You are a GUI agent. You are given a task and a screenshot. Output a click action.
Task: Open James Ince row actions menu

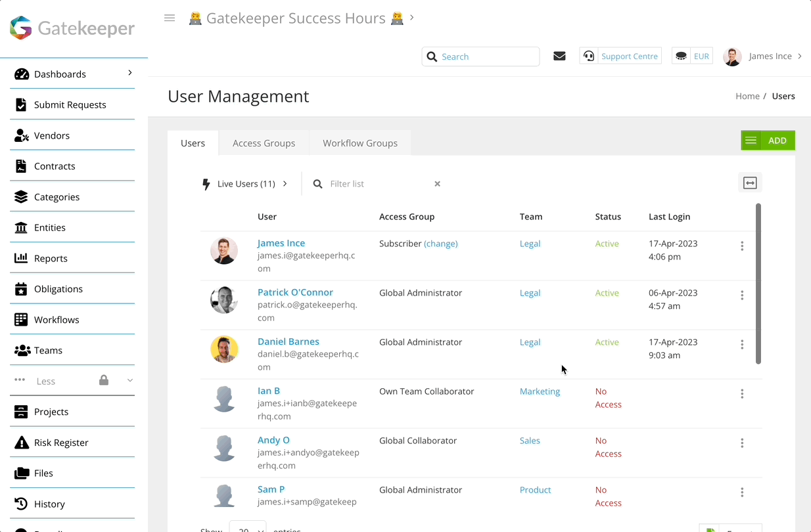742,246
